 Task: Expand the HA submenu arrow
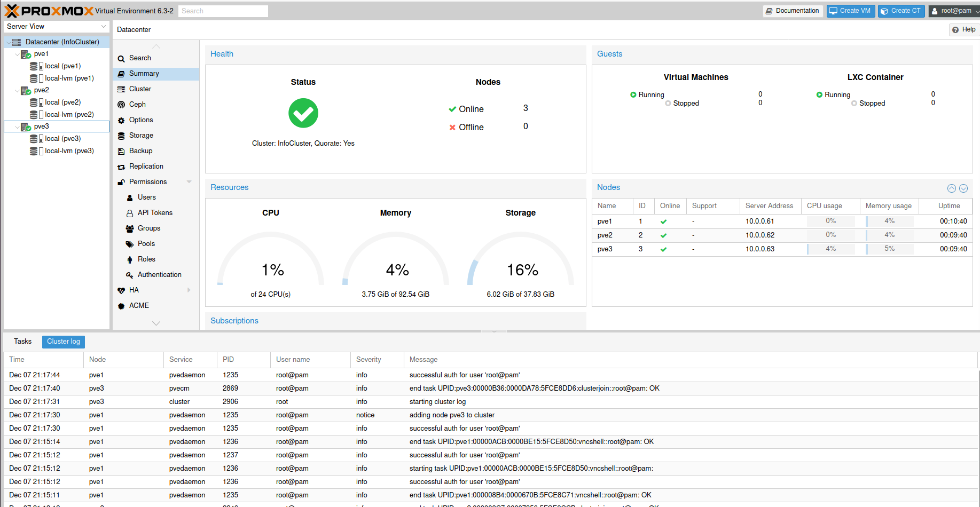tap(189, 290)
